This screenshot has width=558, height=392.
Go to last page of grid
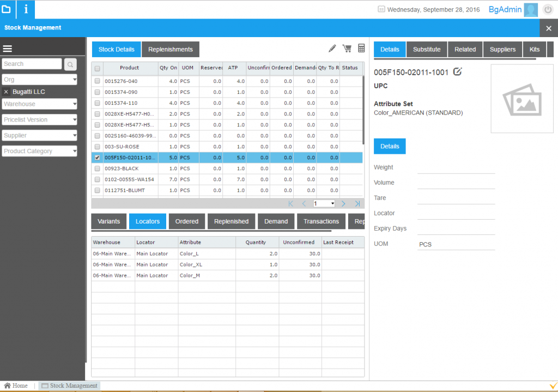(x=357, y=204)
